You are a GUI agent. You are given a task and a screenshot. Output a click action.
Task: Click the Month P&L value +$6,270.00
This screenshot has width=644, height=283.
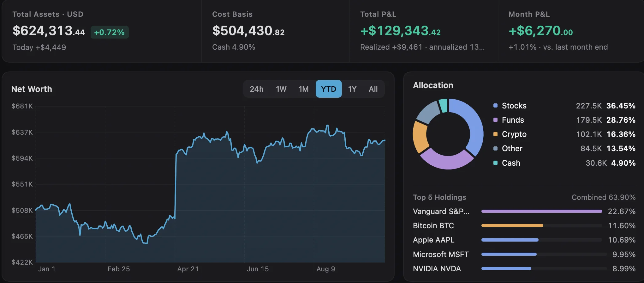[x=541, y=31]
